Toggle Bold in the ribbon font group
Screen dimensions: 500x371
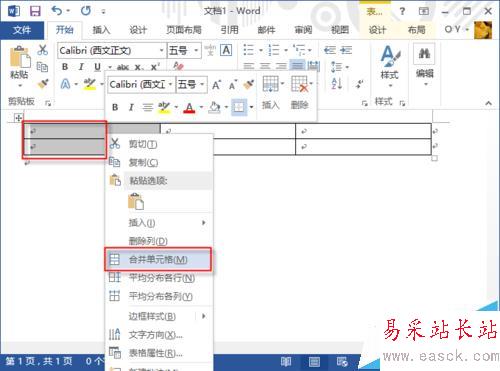(x=65, y=67)
